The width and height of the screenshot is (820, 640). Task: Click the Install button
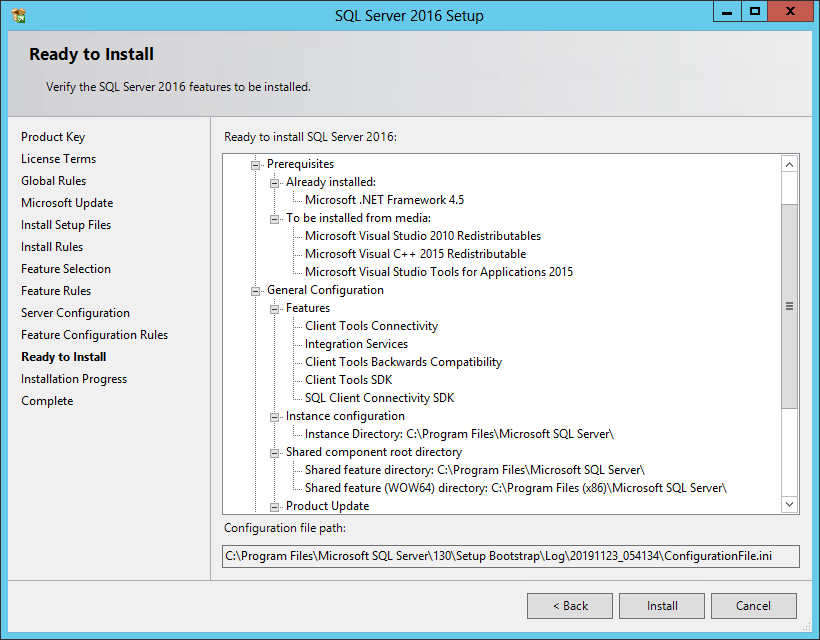pyautogui.click(x=662, y=606)
